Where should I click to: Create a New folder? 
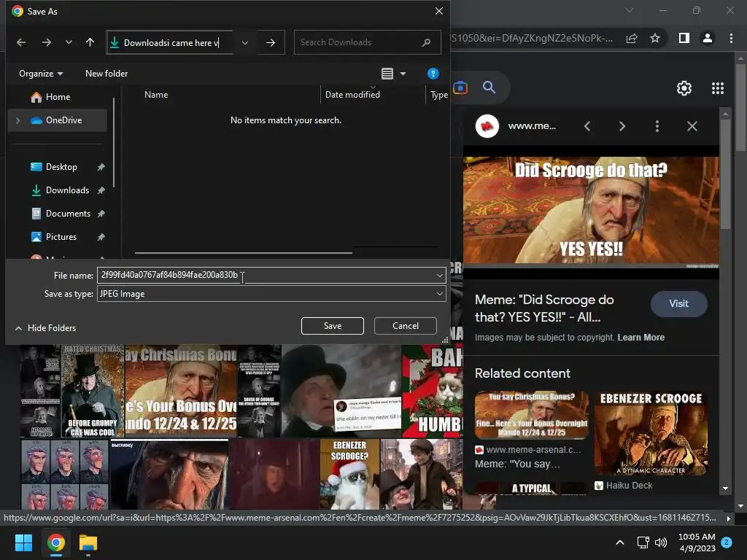(x=107, y=74)
